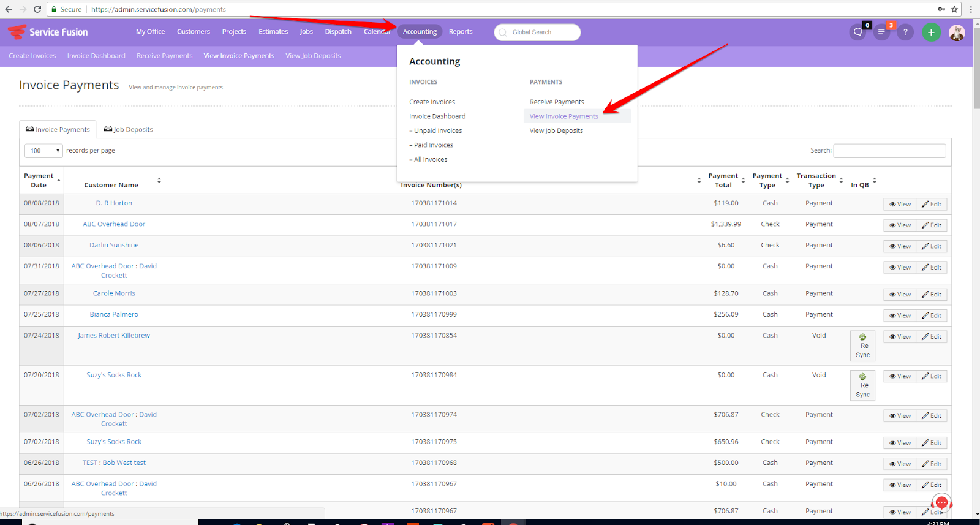Screen dimensions: 980x525
Task: Sort by Transaction Type column
Action: pos(818,180)
